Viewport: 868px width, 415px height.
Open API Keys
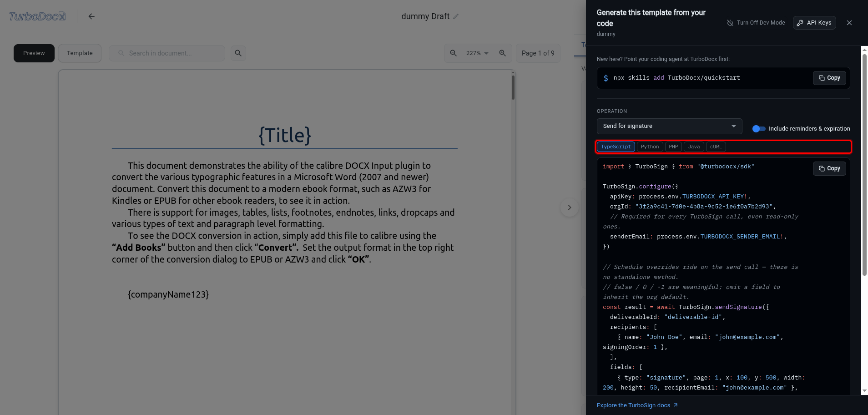click(x=814, y=23)
